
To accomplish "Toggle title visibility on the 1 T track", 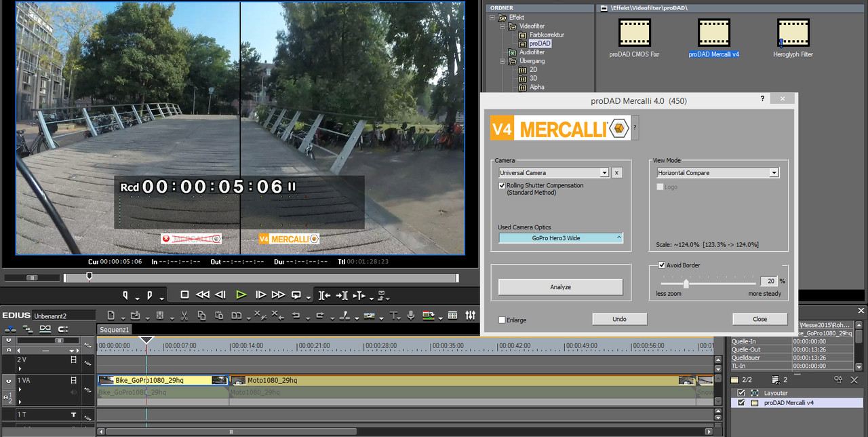I will click(73, 415).
